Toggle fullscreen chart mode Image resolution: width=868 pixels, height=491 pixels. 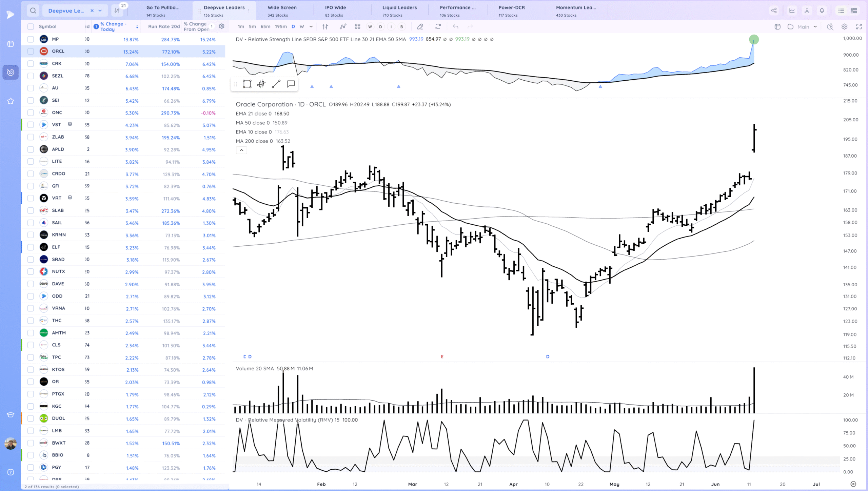click(x=859, y=26)
